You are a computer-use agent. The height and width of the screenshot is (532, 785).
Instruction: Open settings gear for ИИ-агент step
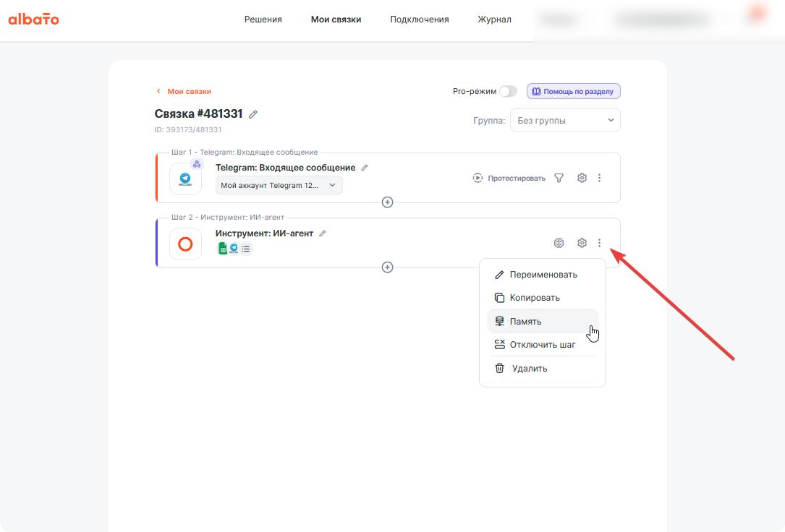(582, 243)
